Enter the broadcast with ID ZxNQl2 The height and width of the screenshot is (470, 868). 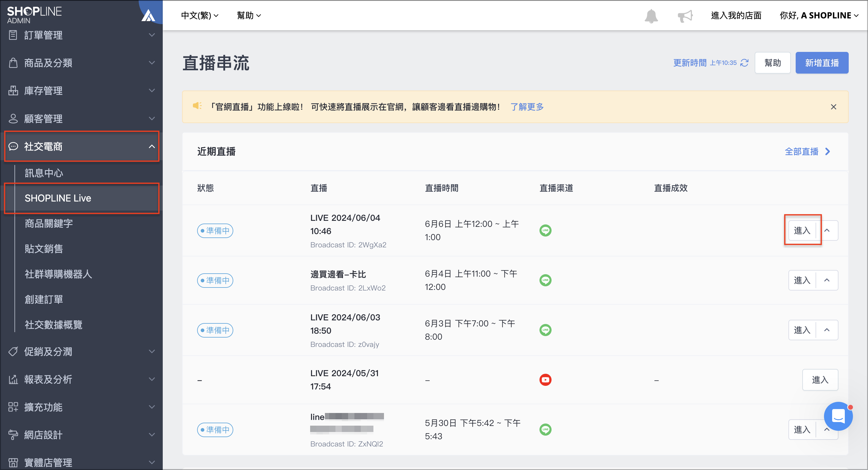802,430
